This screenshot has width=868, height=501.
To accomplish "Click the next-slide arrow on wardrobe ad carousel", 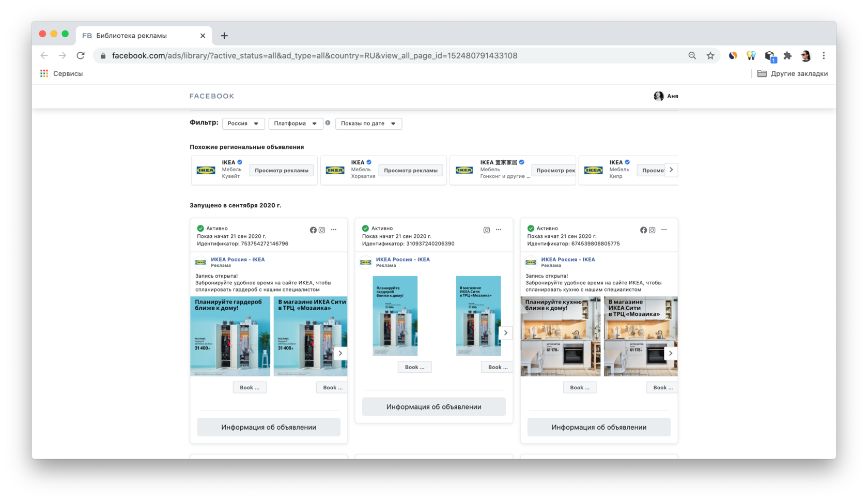I will pos(340,353).
